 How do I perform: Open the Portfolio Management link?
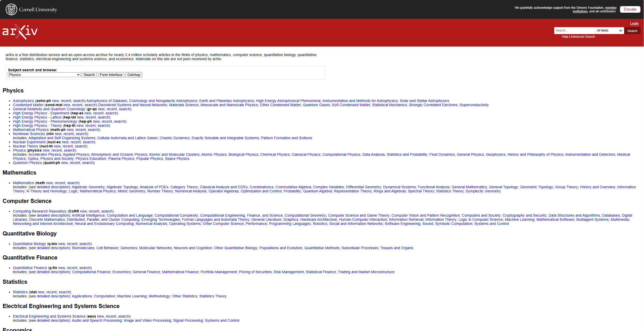tap(219, 272)
